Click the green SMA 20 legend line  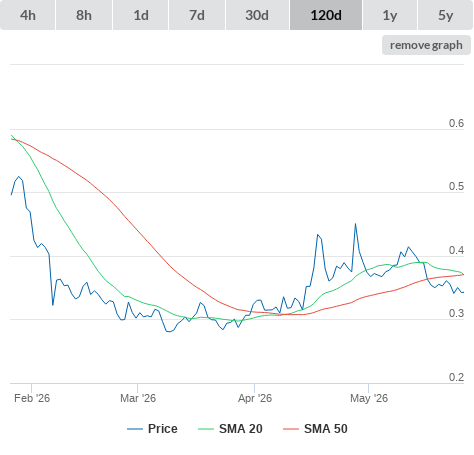[x=206, y=429]
